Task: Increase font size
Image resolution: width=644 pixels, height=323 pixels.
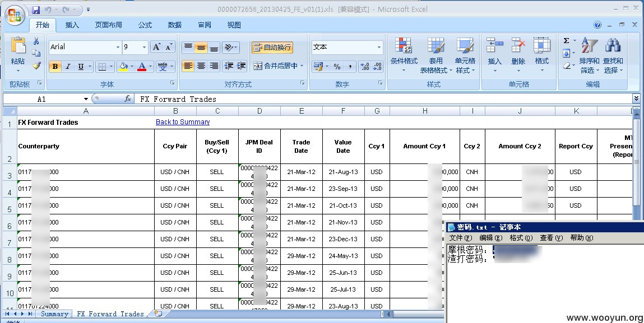Action: [x=156, y=47]
